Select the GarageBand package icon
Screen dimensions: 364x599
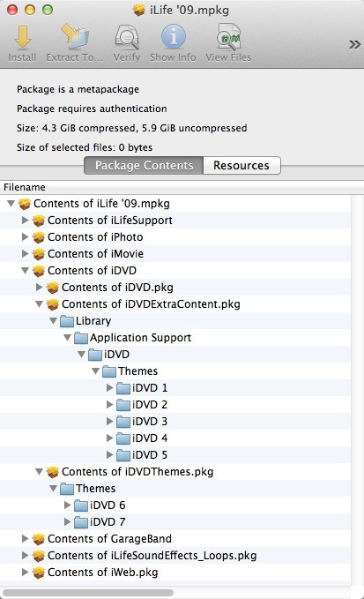[39, 539]
